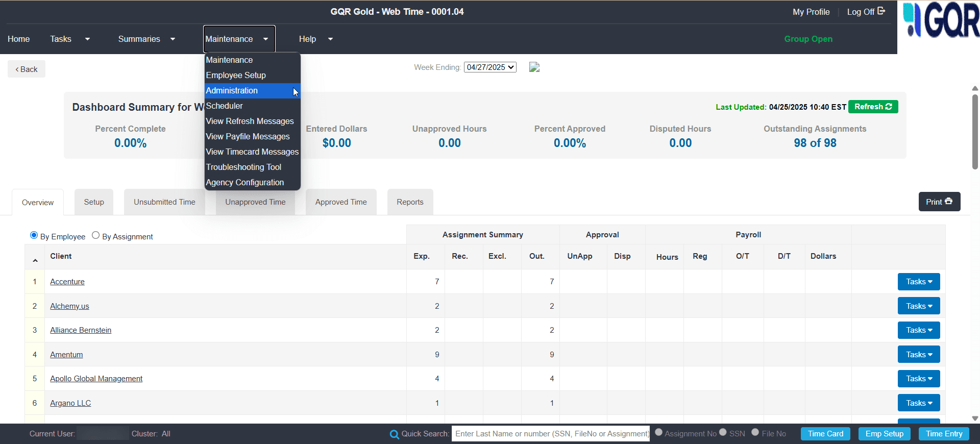Select the Assignment No search option
The height and width of the screenshot is (444, 980).
coord(658,432)
